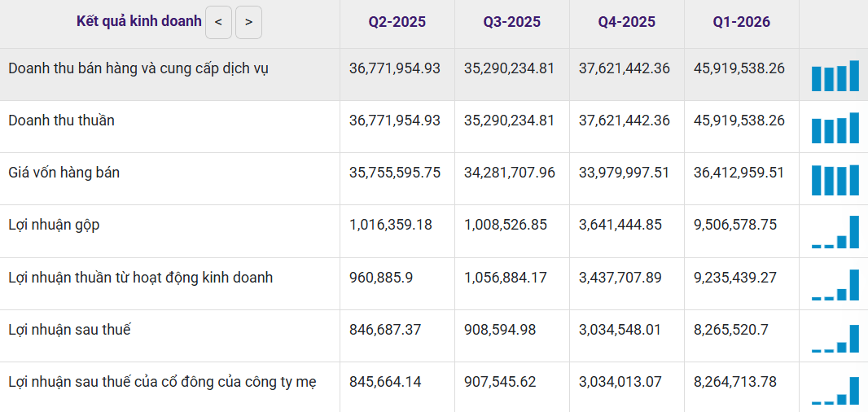Select the Q2-2025 column header
The image size is (868, 412).
click(x=397, y=22)
